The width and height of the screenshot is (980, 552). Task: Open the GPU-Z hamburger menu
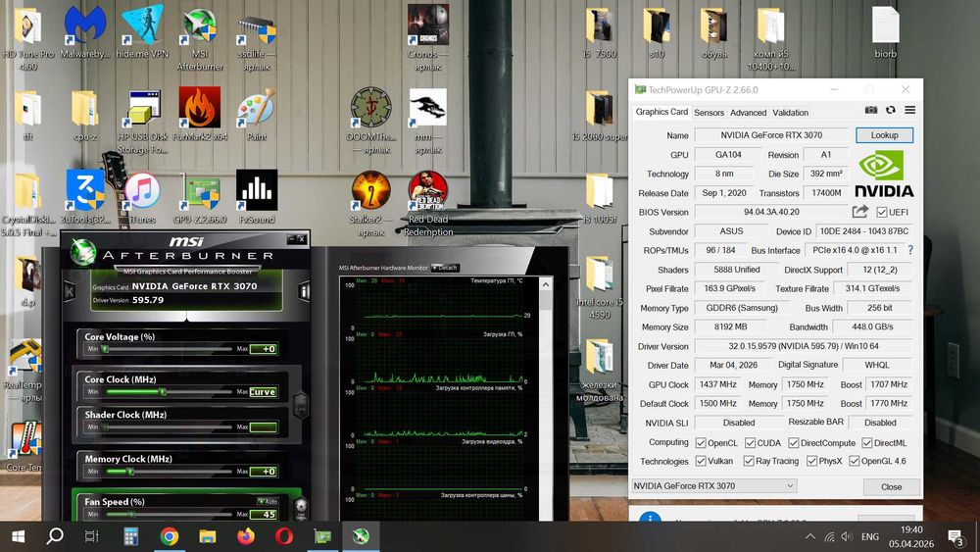point(910,110)
